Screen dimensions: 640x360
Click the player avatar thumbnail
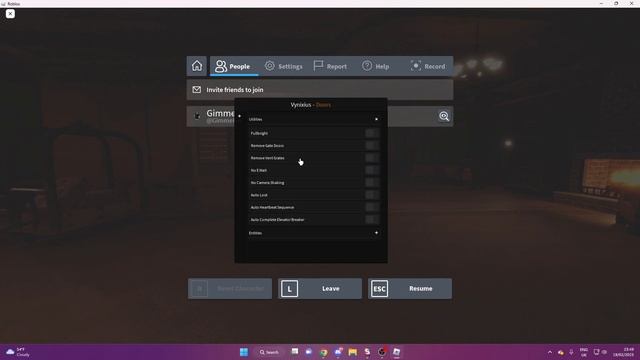(x=198, y=116)
